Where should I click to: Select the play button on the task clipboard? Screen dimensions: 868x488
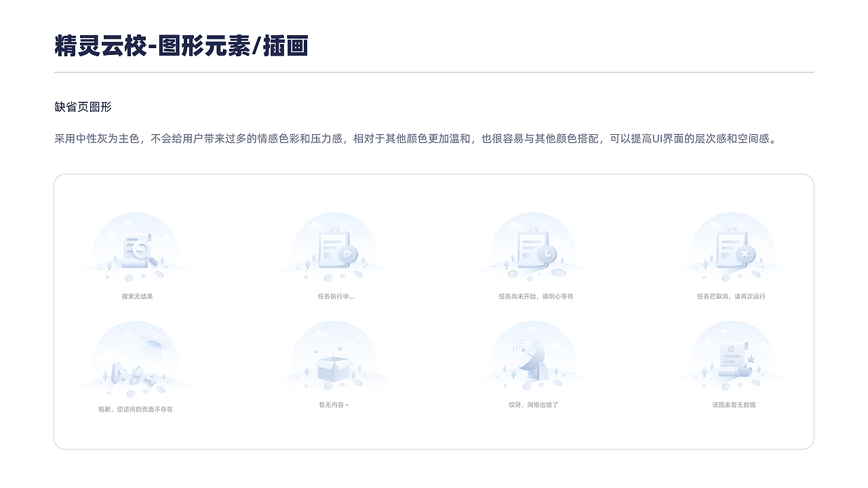347,254
